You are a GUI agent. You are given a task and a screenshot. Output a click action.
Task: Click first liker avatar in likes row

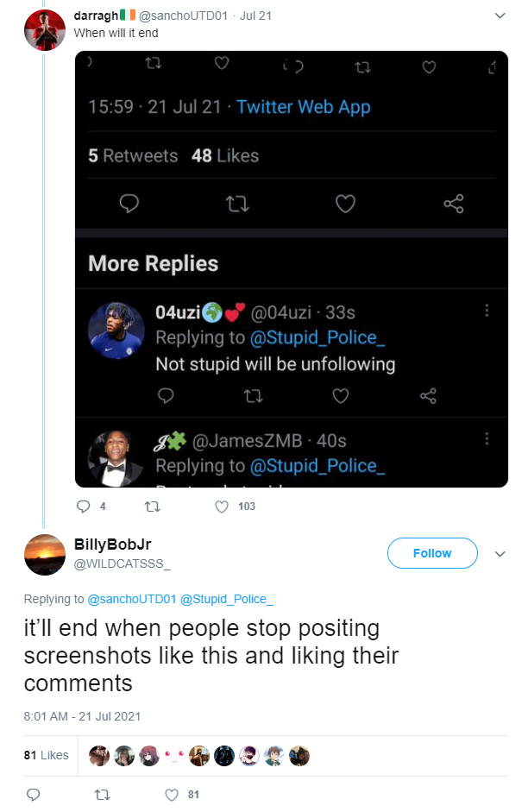(x=99, y=756)
